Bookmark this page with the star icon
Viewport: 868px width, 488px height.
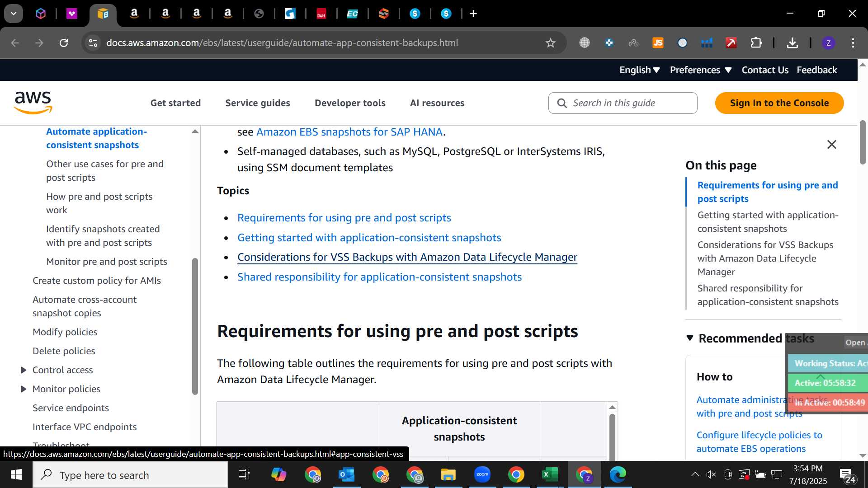[550, 43]
